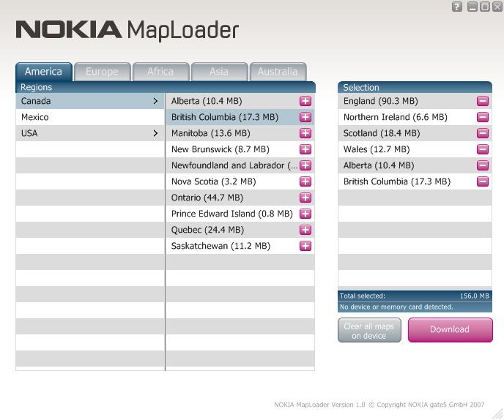Viewport: 504px width, 420px height.
Task: Select Northern Ireland (6.6 MB) in Selection
Action: [415, 117]
